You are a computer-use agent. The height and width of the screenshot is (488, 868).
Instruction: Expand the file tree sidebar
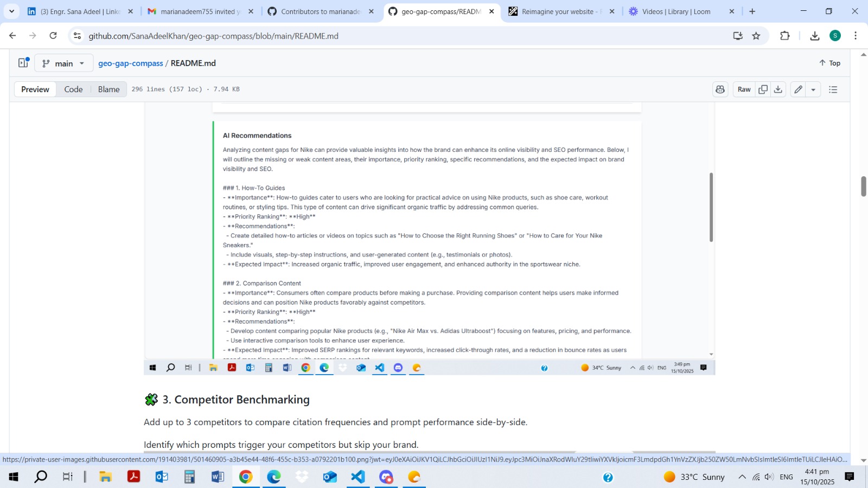[x=23, y=63]
